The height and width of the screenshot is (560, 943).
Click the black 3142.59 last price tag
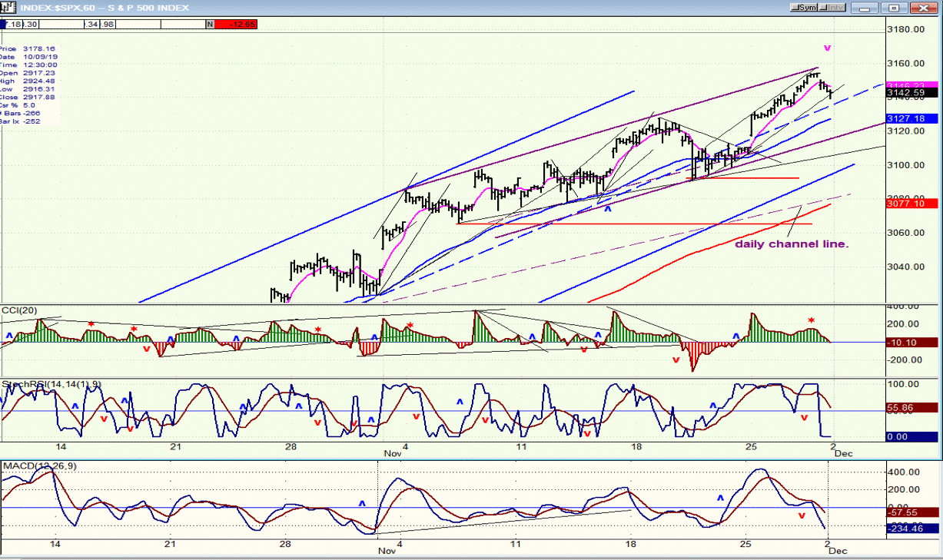(x=911, y=93)
